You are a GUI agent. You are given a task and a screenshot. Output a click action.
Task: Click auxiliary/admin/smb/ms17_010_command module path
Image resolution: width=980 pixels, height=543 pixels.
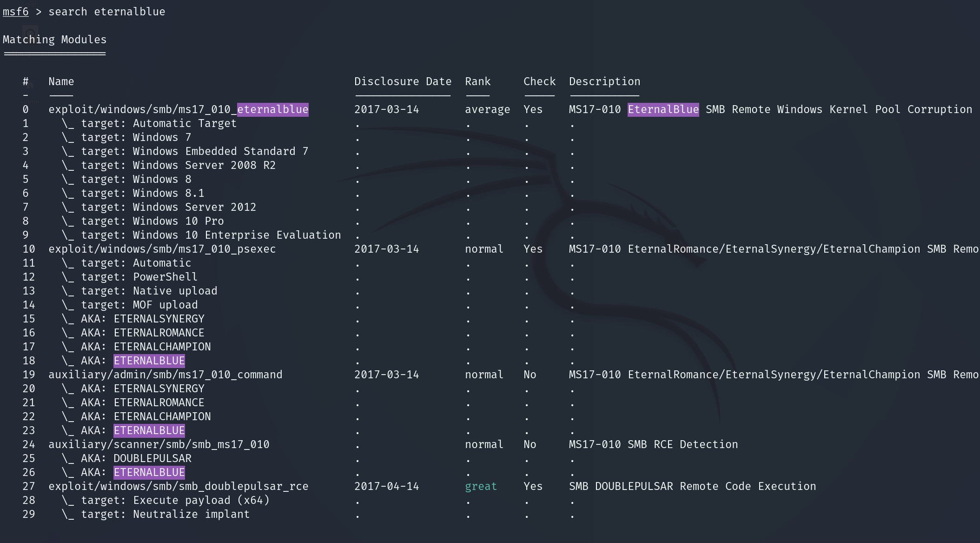[x=165, y=375]
